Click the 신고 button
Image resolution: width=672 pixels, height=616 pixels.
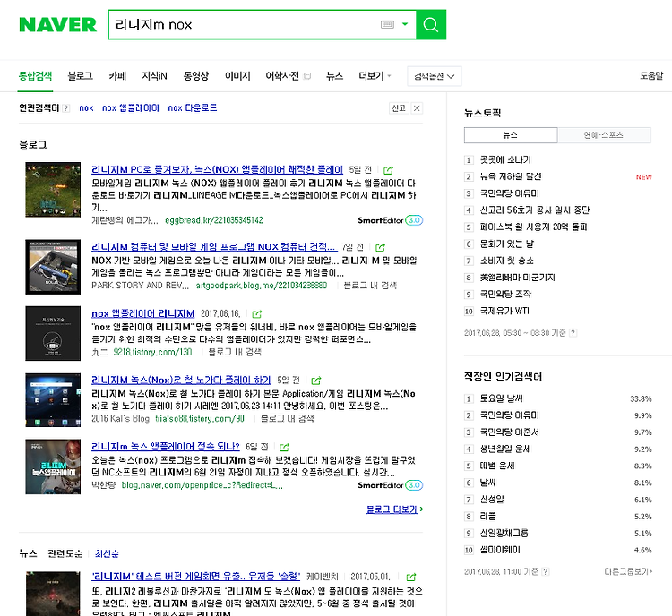(x=399, y=108)
